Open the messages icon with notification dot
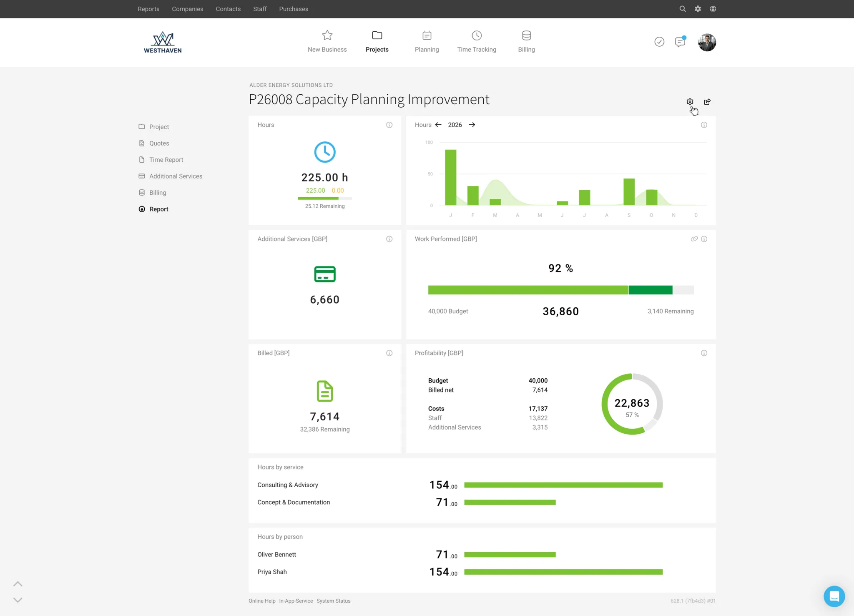The width and height of the screenshot is (854, 616). 680,42
